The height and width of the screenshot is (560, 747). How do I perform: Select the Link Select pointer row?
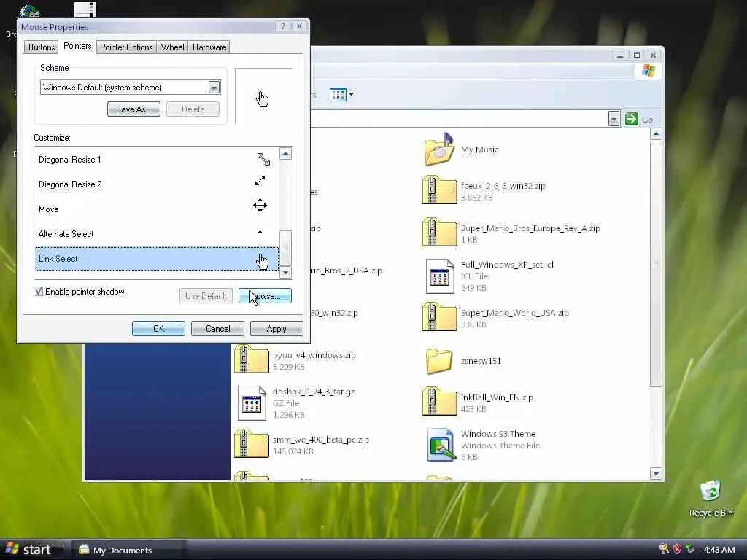click(x=157, y=259)
